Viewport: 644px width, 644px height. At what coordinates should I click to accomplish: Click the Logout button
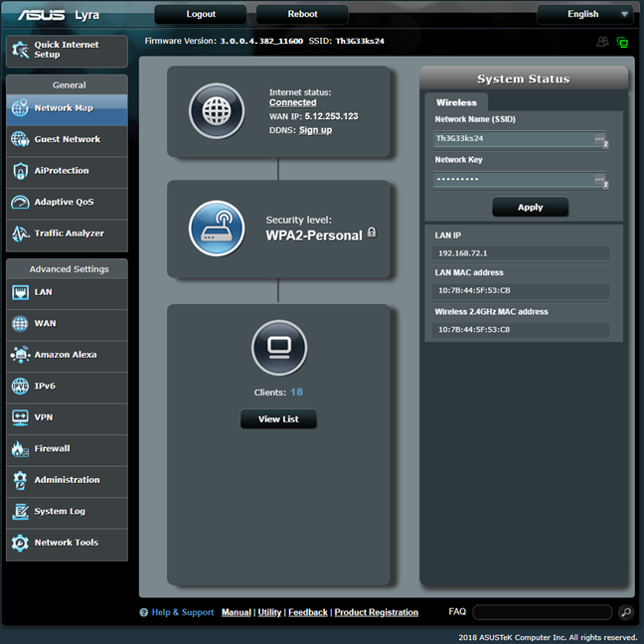coord(201,14)
